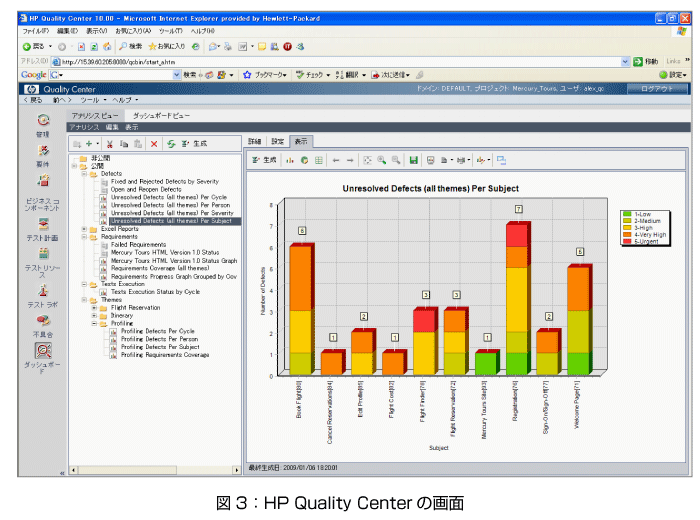Select the 設定 tab
Viewport: 700px width, 520px height.
pos(278,142)
